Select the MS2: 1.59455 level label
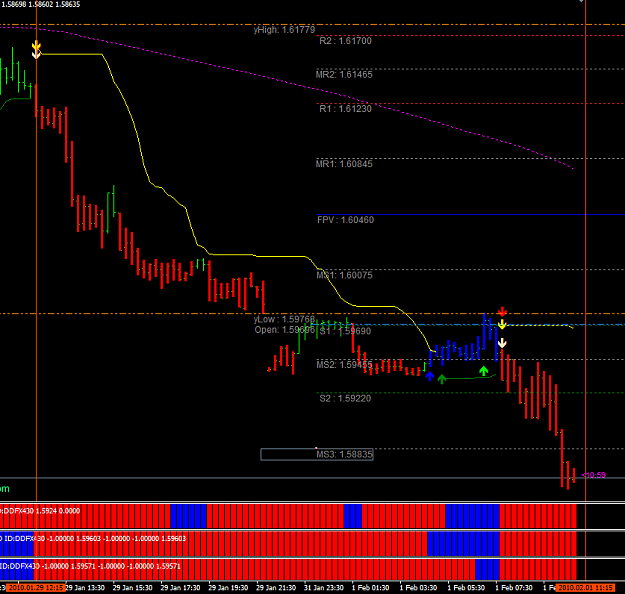The width and height of the screenshot is (625, 594). click(344, 365)
